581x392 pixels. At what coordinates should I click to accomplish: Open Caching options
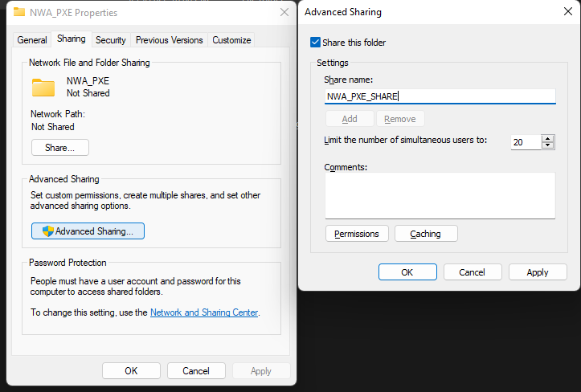tap(426, 234)
